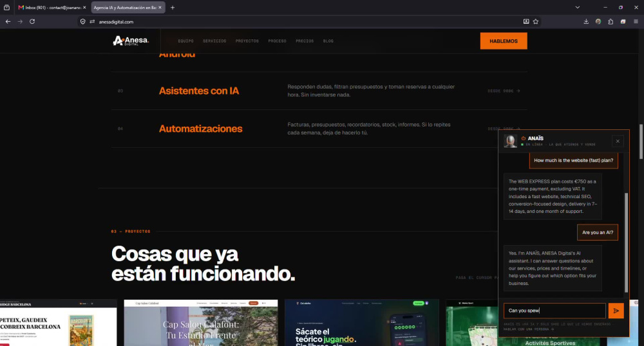Click the chat conversation scrollbar
This screenshot has height=346, width=644.
tap(626, 242)
